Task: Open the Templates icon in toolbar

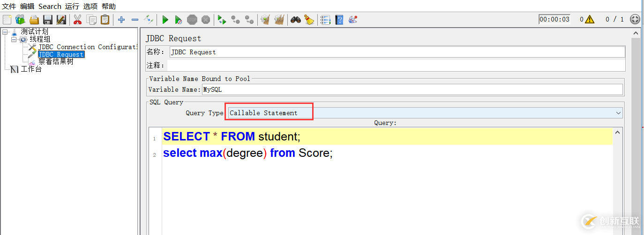Action: (x=20, y=20)
